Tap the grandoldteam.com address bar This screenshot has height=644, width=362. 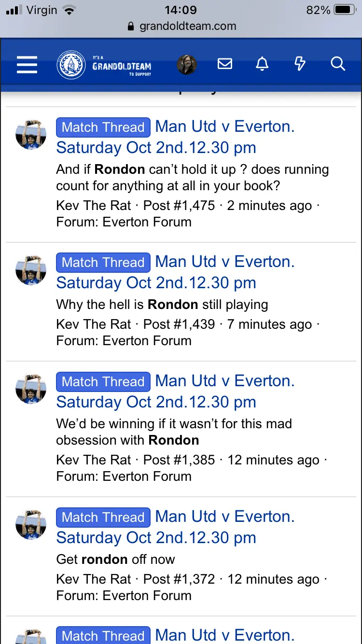(187, 26)
